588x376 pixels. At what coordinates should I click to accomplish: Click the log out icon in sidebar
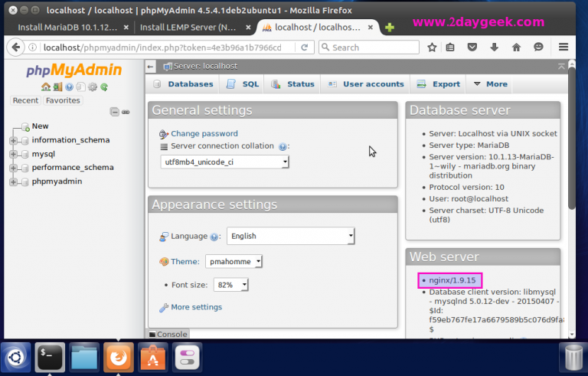click(x=57, y=87)
